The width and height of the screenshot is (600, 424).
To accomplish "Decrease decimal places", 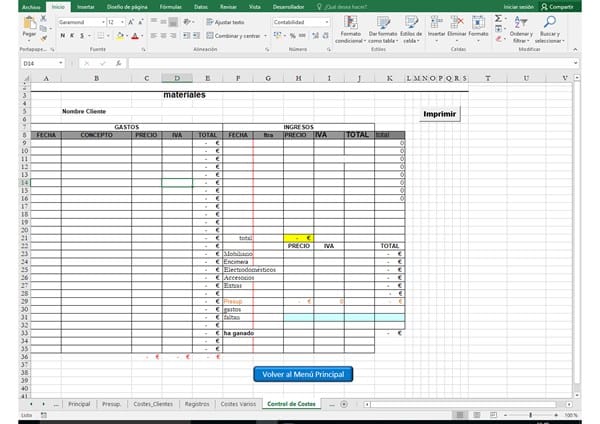I will [325, 36].
